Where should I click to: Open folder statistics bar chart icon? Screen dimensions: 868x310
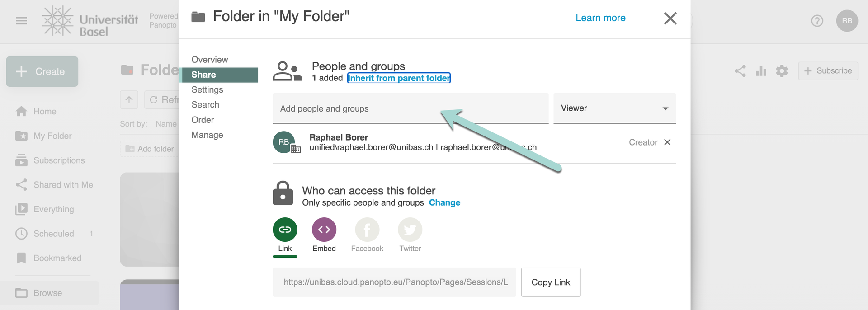tap(761, 71)
